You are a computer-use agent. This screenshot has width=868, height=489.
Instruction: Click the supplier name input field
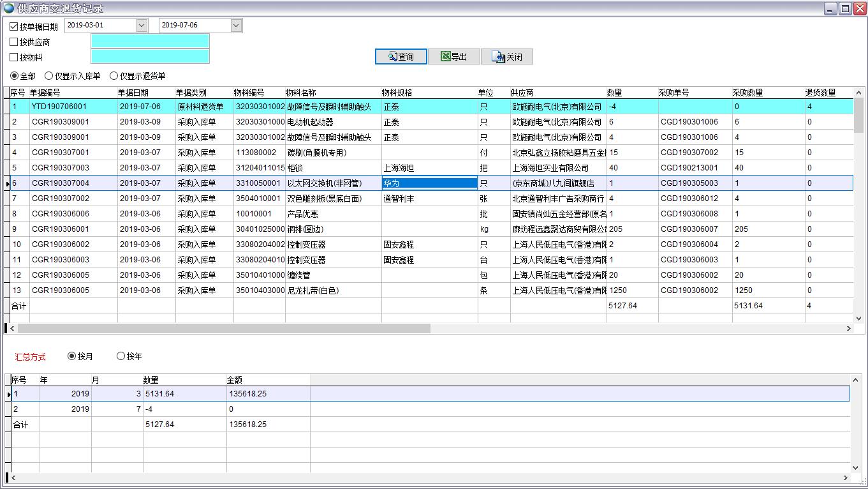[150, 41]
